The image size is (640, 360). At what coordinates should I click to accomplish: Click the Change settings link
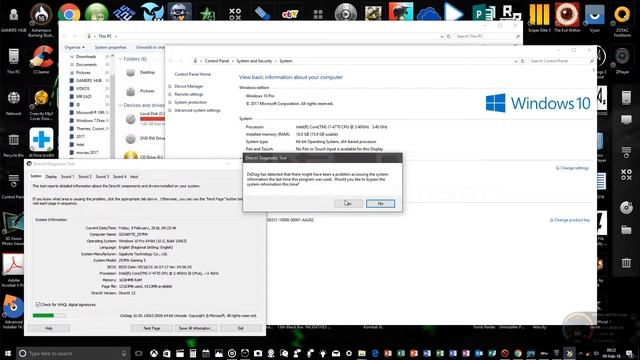[574, 168]
